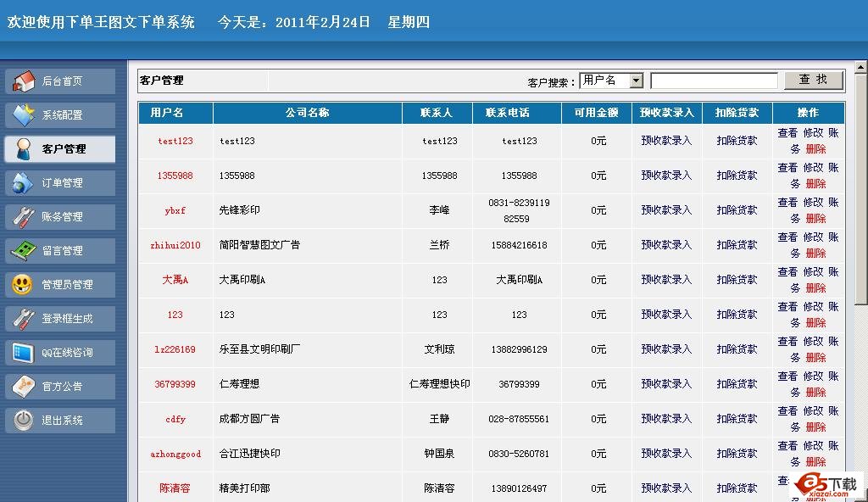The width and height of the screenshot is (868, 502).
Task: Open username link azhonggood
Action: [175, 454]
